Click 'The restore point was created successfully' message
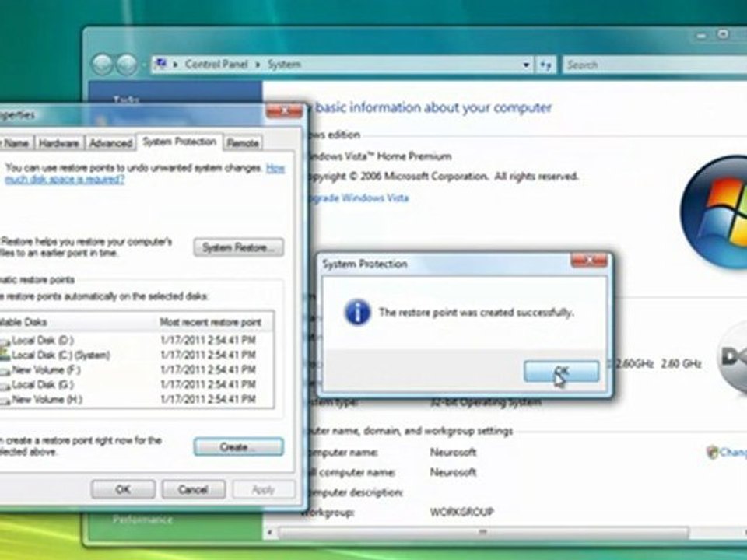The height and width of the screenshot is (560, 747). pyautogui.click(x=476, y=313)
